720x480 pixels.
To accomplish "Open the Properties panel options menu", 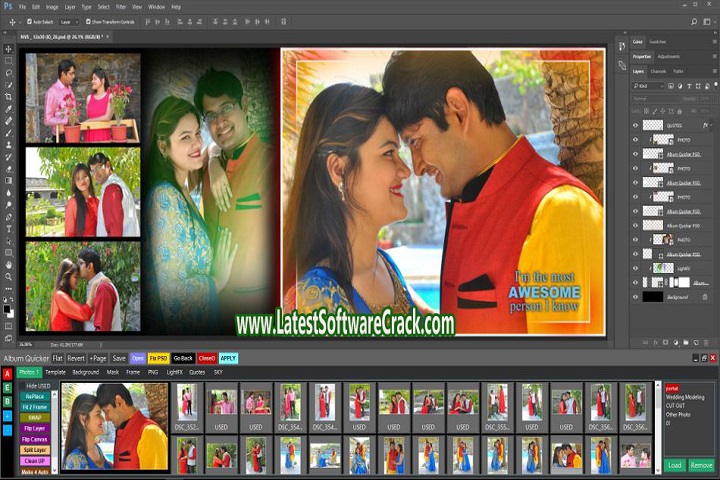I will [x=714, y=56].
